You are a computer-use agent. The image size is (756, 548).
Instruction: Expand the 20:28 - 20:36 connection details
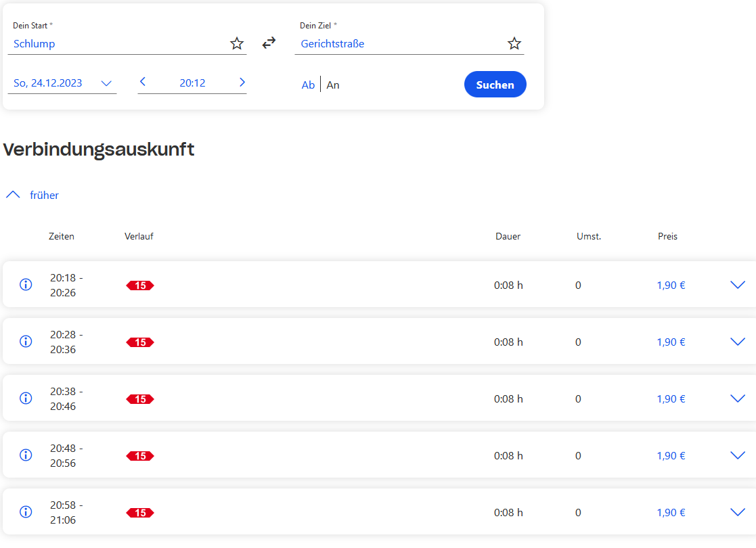pos(738,342)
